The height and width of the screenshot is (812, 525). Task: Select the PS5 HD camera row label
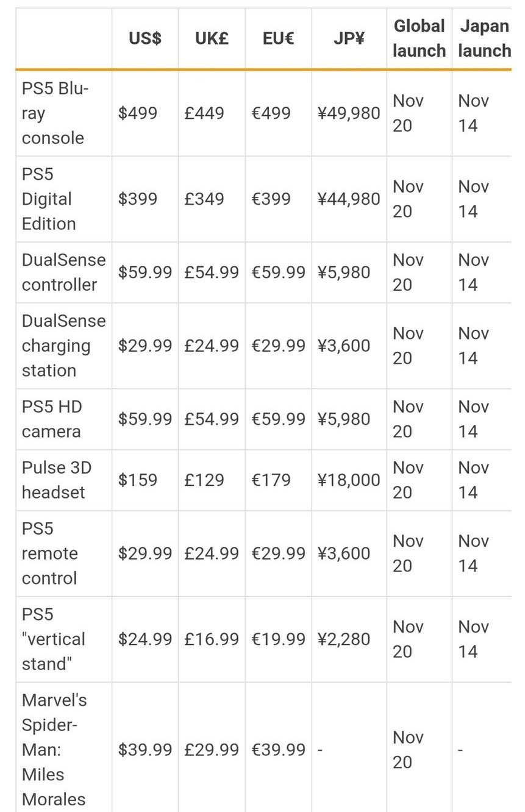52,419
